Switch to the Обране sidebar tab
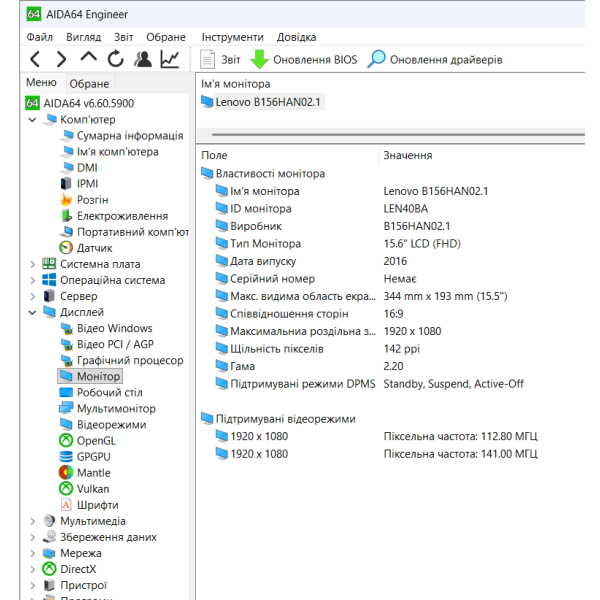Viewport: 600px width, 600px height. point(89,83)
